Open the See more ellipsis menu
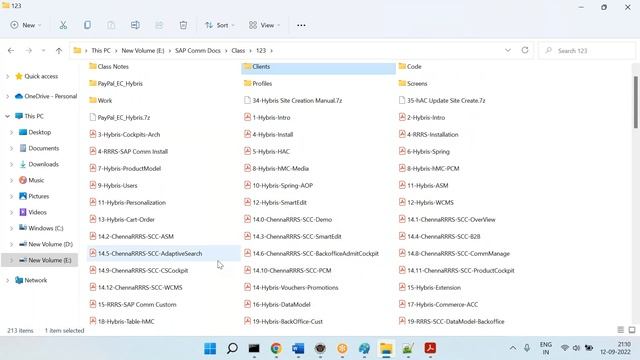640x360 pixels. pos(301,25)
